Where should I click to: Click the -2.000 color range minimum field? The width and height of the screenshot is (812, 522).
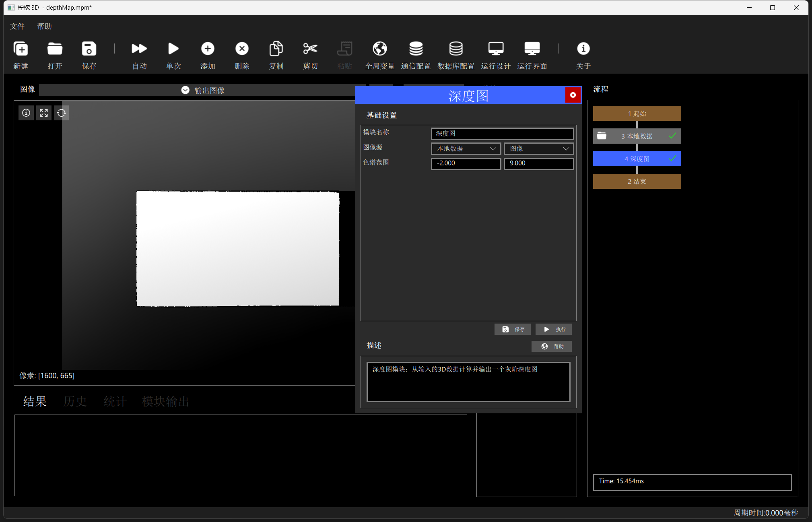[466, 163]
